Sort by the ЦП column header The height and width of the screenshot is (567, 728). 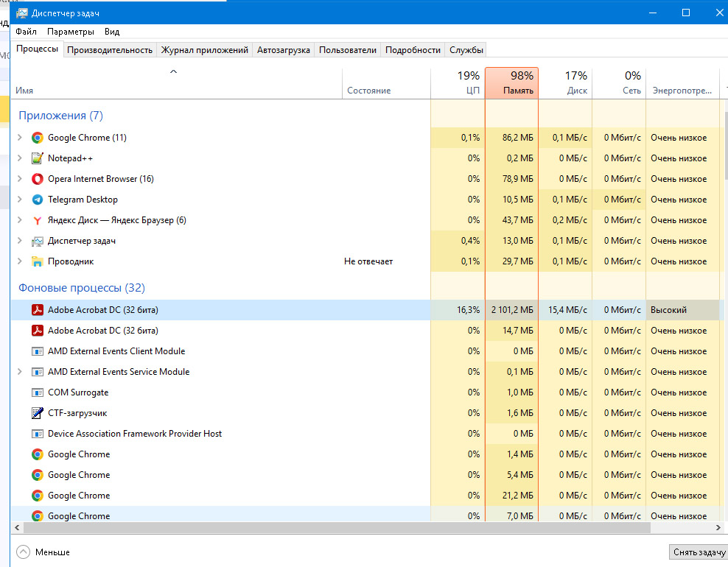(x=458, y=83)
